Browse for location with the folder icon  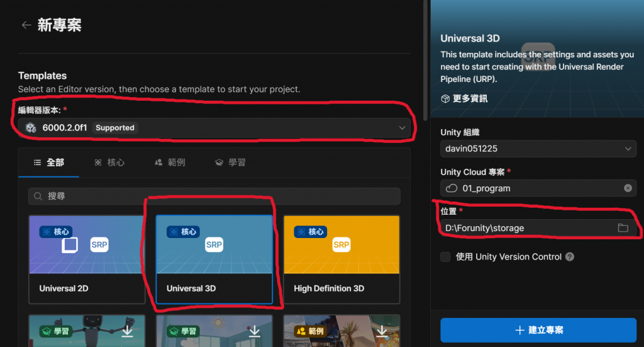tap(623, 228)
